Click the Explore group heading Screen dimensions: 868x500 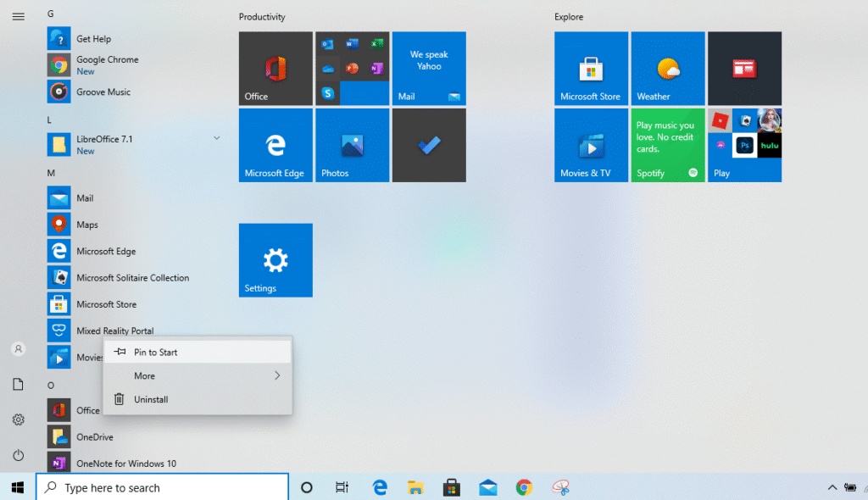tap(569, 17)
